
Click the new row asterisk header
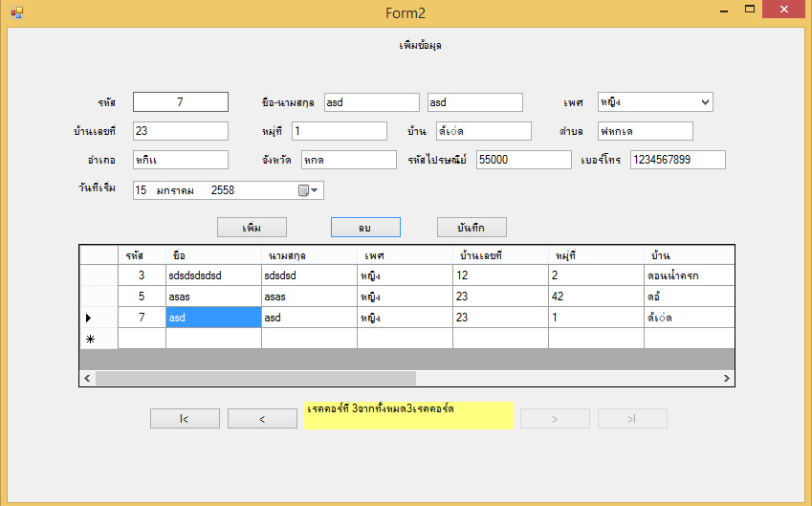click(x=99, y=339)
